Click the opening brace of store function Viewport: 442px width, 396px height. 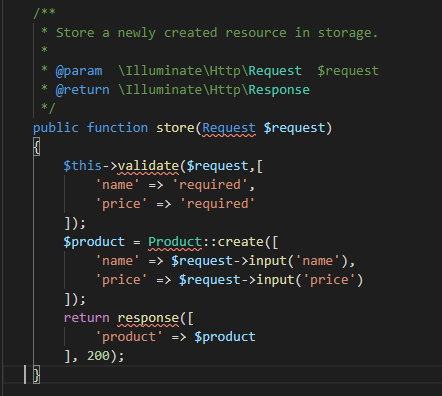click(x=37, y=147)
